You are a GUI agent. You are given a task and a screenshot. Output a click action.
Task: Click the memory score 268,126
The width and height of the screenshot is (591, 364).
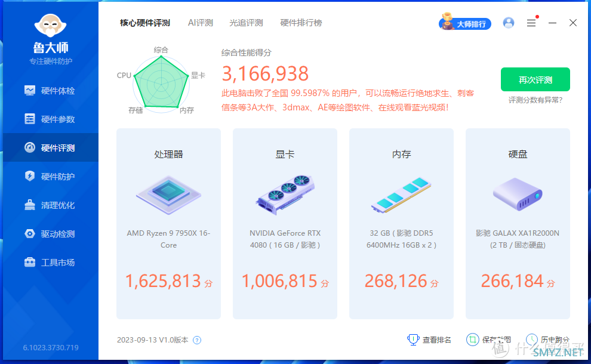pyautogui.click(x=396, y=281)
